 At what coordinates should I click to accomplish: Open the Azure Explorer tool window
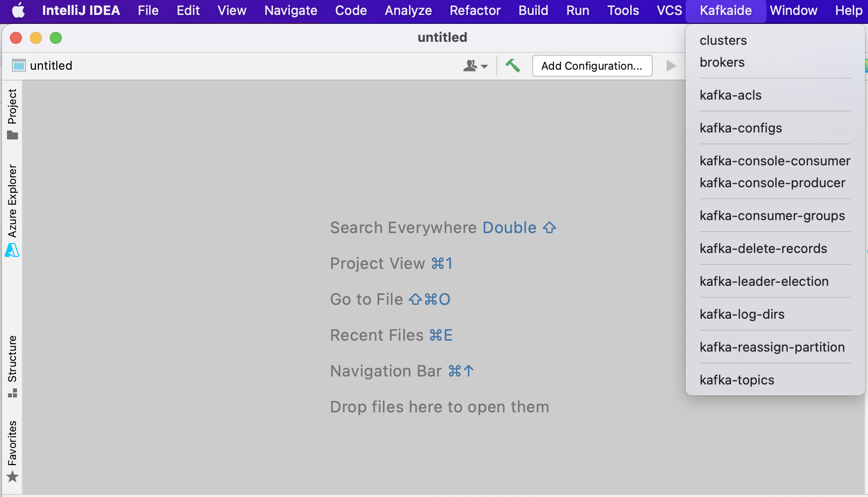point(12,201)
